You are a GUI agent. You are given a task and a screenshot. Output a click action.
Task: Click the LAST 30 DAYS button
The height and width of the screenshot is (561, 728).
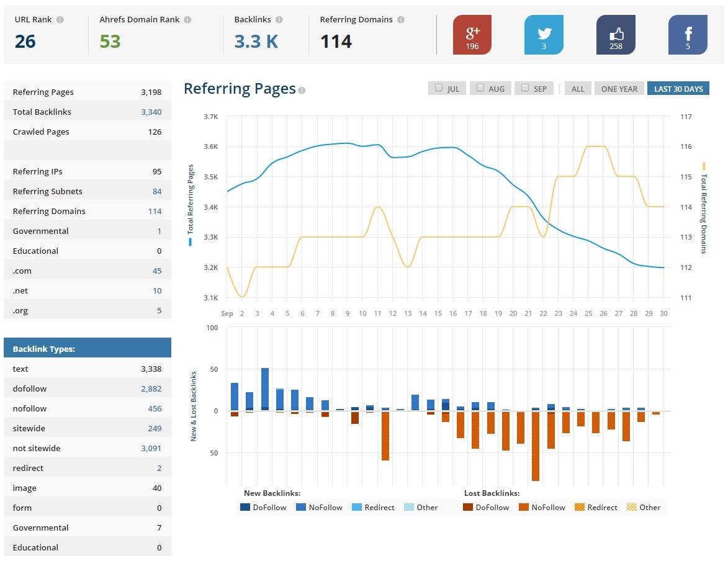pos(678,88)
